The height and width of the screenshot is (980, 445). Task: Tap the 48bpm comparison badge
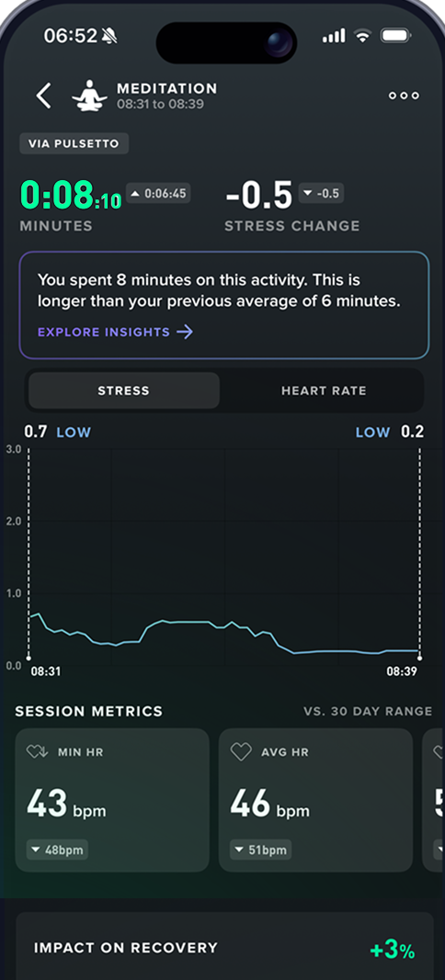57,850
